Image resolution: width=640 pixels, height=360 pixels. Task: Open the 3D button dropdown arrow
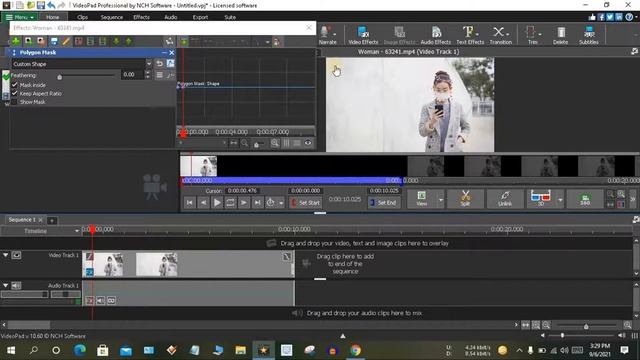560,200
